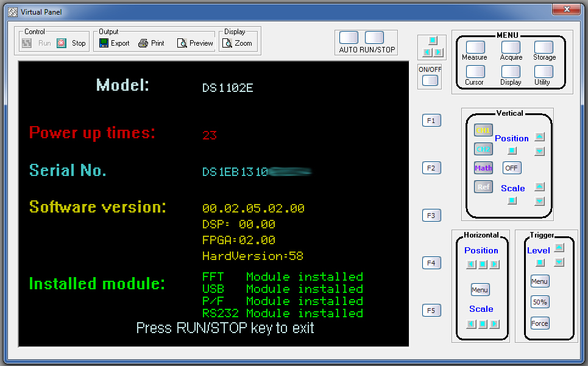
Task: Click softkey F1
Action: pyautogui.click(x=431, y=121)
